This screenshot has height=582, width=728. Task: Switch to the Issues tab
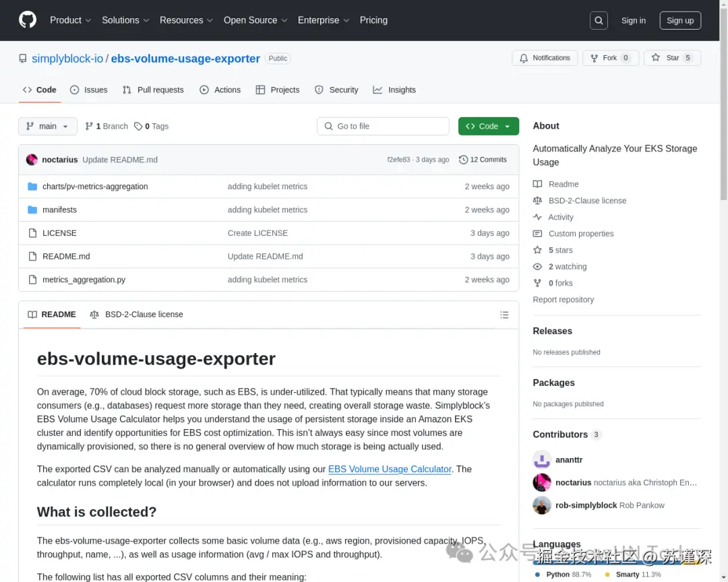89,90
